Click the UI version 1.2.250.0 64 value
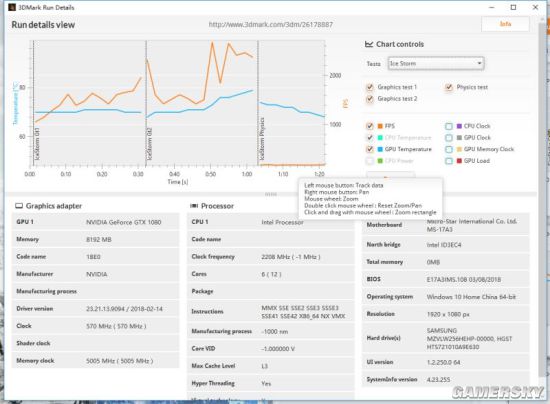The width and height of the screenshot is (550, 404). pyautogui.click(x=443, y=362)
